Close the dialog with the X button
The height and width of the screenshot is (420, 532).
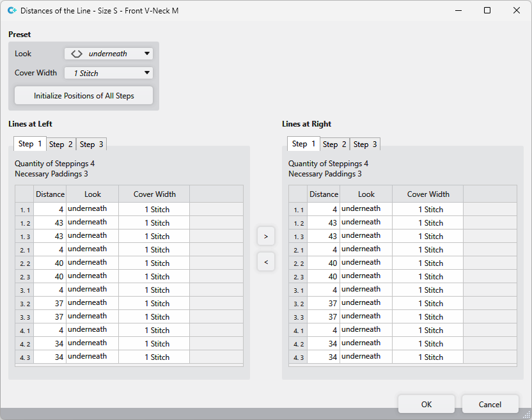tap(516, 11)
